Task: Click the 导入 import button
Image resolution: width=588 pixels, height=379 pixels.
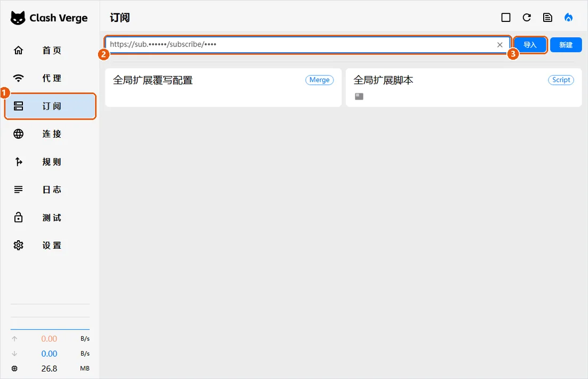Action: [530, 45]
